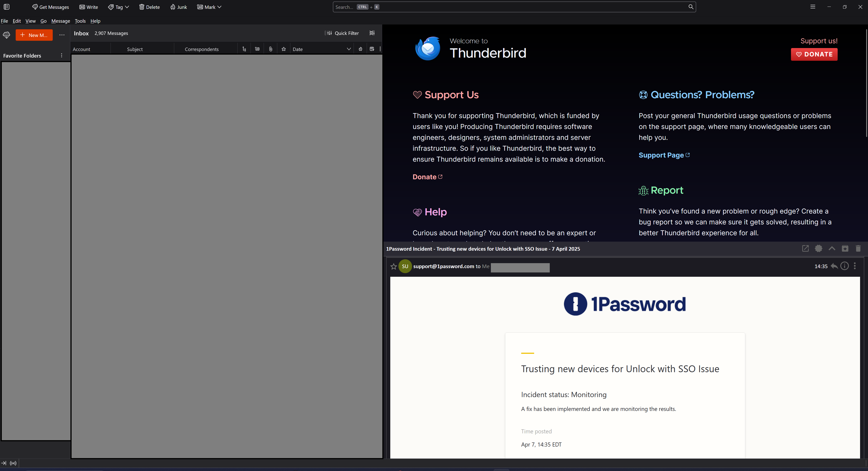Click 'Incident status: Monitoring' text
The width and height of the screenshot is (868, 471).
point(564,395)
